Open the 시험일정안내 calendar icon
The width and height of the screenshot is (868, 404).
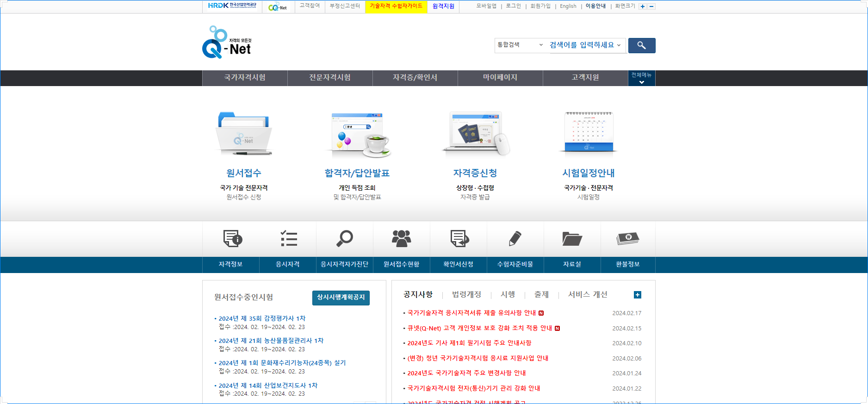589,132
